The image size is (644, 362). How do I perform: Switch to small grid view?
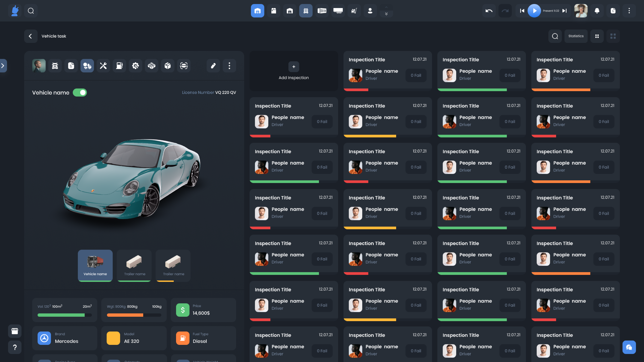597,36
